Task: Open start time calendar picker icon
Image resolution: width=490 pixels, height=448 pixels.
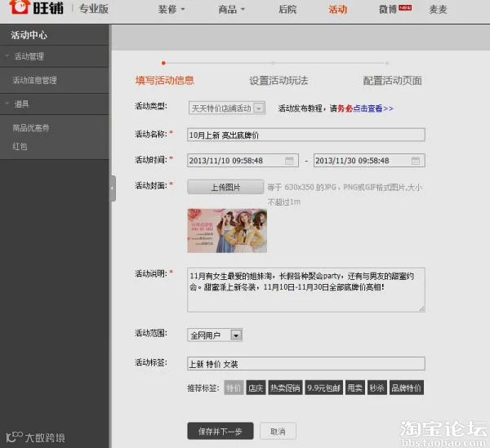Action: click(289, 161)
